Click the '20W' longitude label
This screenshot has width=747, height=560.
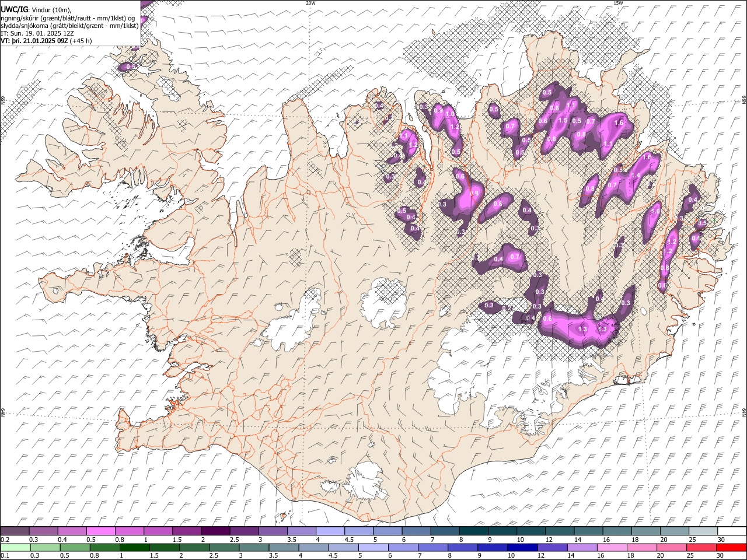coord(310,3)
